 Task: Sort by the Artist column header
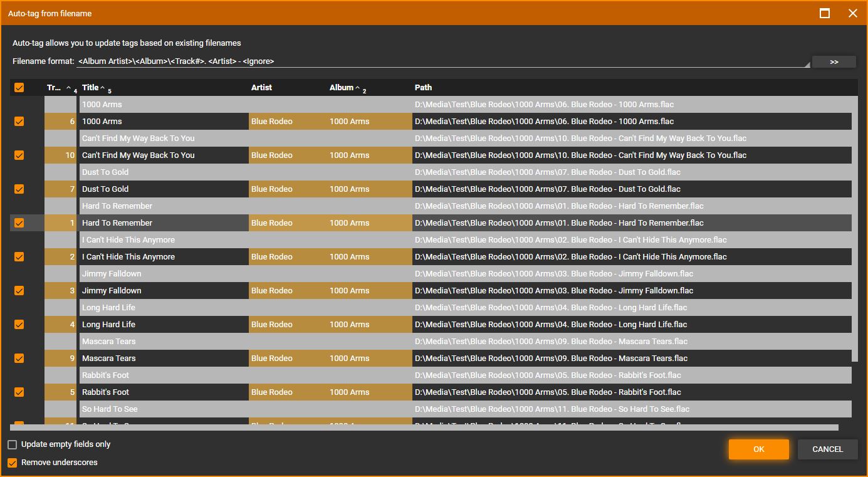tap(261, 88)
